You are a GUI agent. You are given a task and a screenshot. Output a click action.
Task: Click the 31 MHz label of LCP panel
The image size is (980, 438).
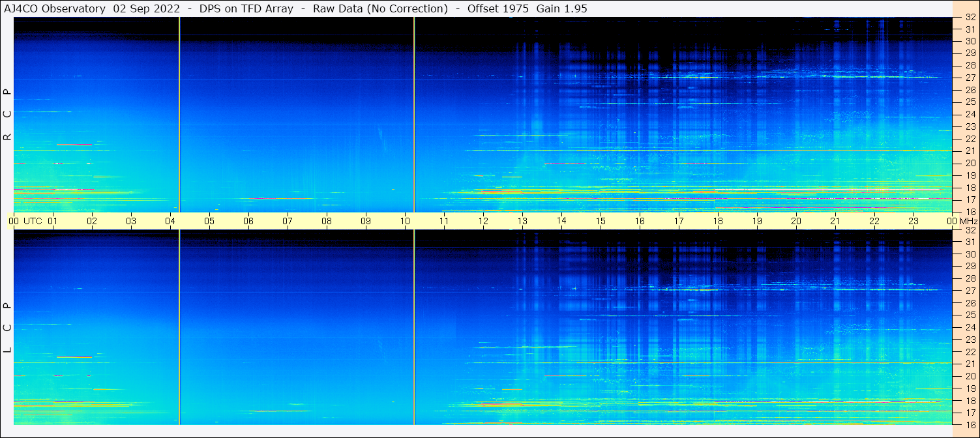click(970, 242)
